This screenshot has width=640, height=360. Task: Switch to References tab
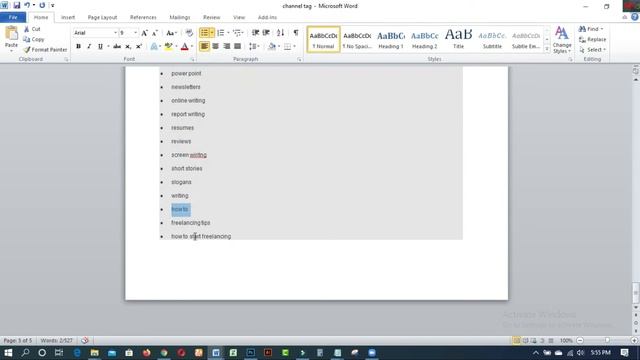click(143, 17)
